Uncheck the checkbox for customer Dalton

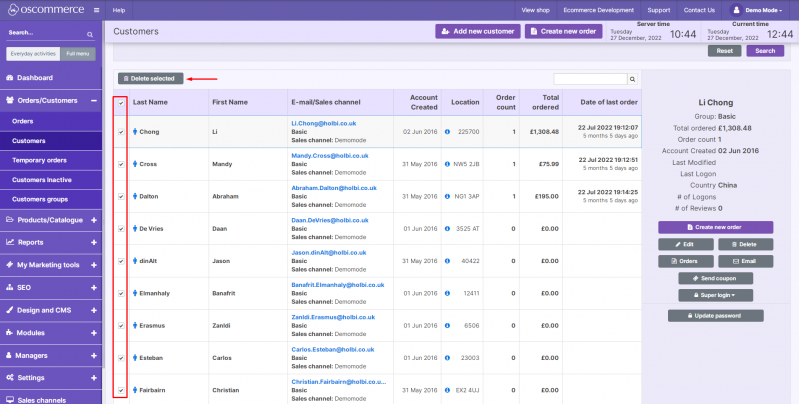point(121,197)
